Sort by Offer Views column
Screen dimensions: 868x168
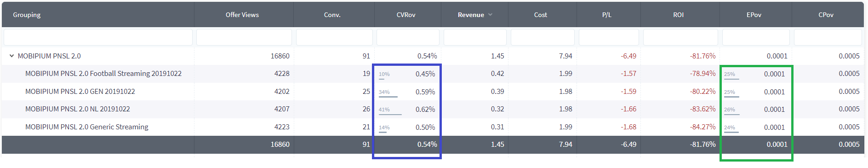242,15
